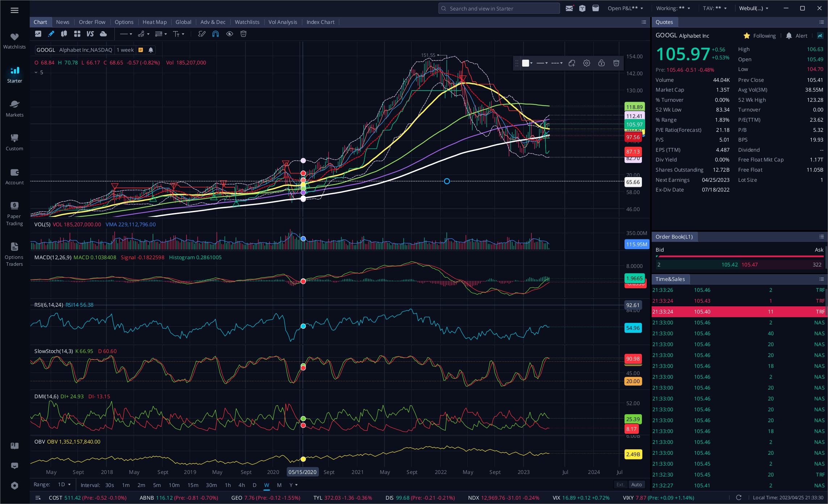Click the Search and view input field
Screen dimensions: 828x504
click(500, 8)
